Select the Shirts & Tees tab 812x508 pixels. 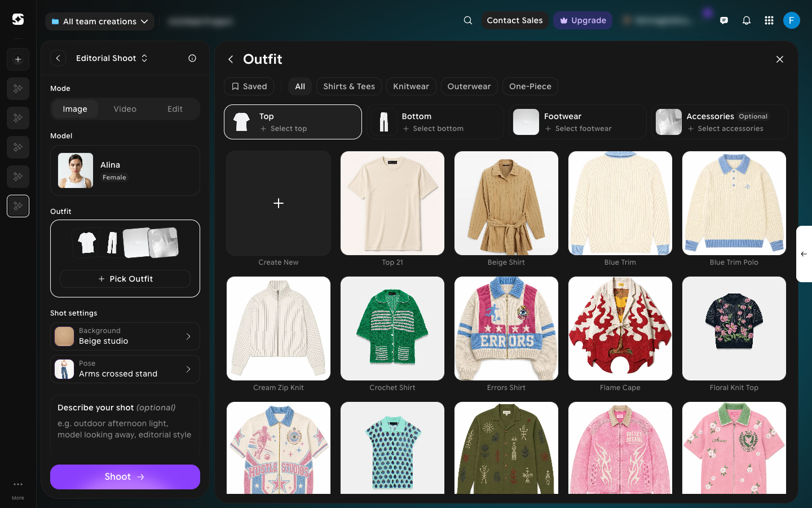(349, 86)
